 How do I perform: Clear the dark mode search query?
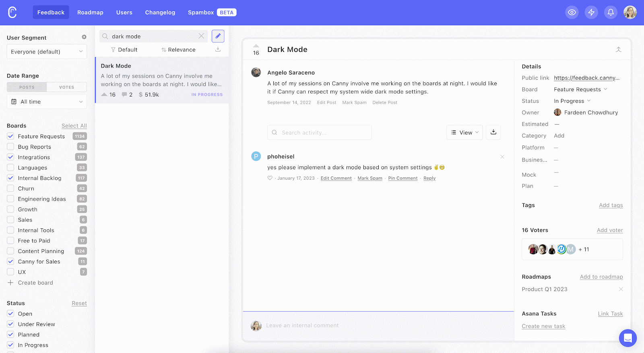click(x=201, y=36)
